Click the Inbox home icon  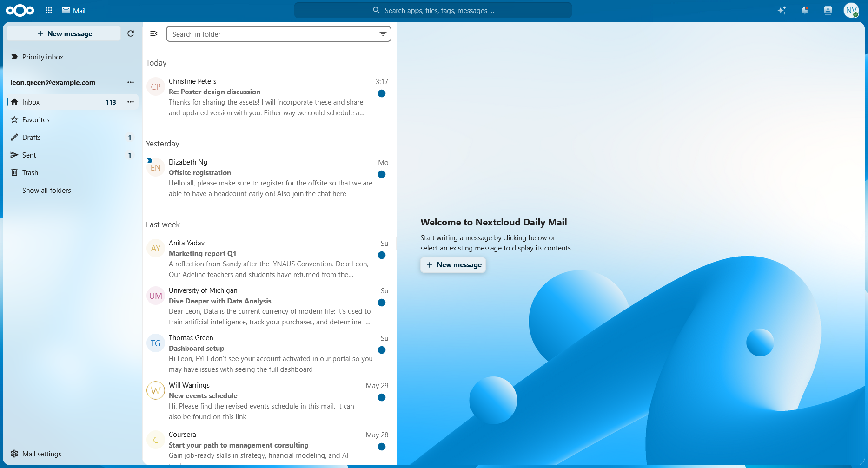pyautogui.click(x=14, y=102)
